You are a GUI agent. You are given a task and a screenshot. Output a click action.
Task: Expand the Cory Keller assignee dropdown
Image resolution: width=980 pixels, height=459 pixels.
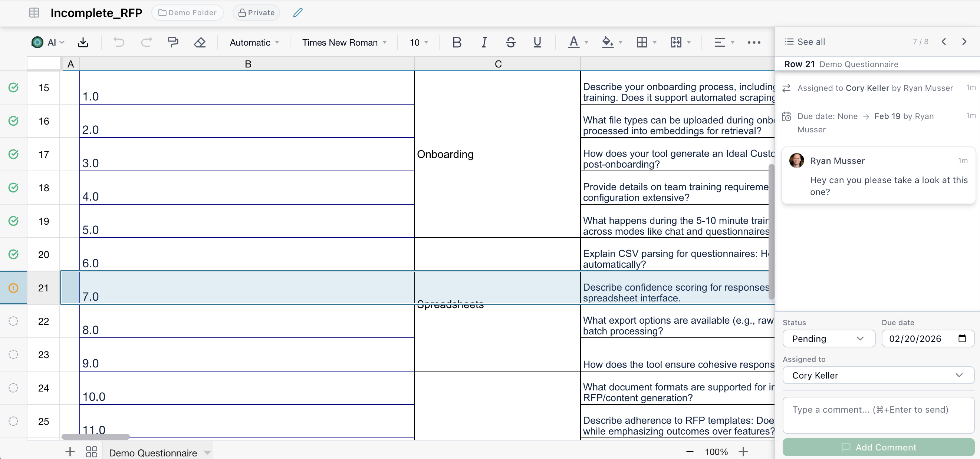pyautogui.click(x=877, y=375)
